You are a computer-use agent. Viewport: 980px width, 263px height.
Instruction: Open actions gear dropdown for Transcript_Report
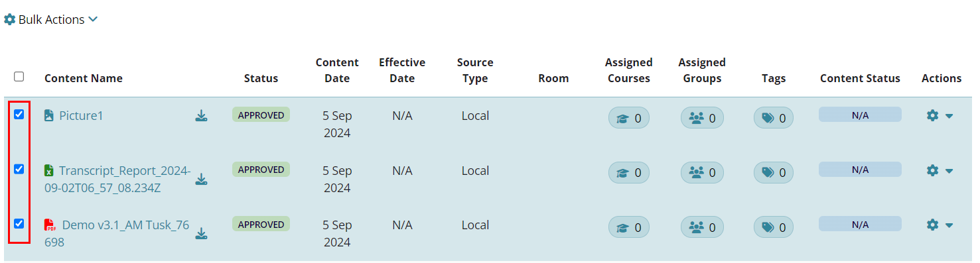(940, 170)
